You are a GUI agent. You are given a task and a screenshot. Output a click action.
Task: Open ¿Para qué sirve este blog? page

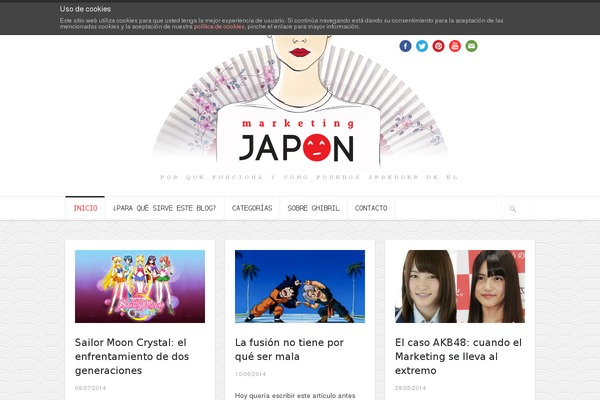click(x=164, y=208)
